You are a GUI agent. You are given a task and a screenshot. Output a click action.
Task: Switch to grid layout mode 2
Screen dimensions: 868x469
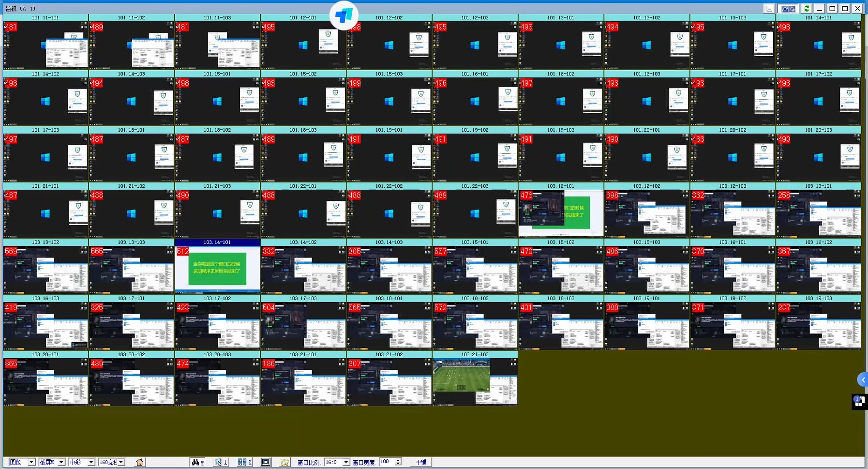pyautogui.click(x=243, y=462)
